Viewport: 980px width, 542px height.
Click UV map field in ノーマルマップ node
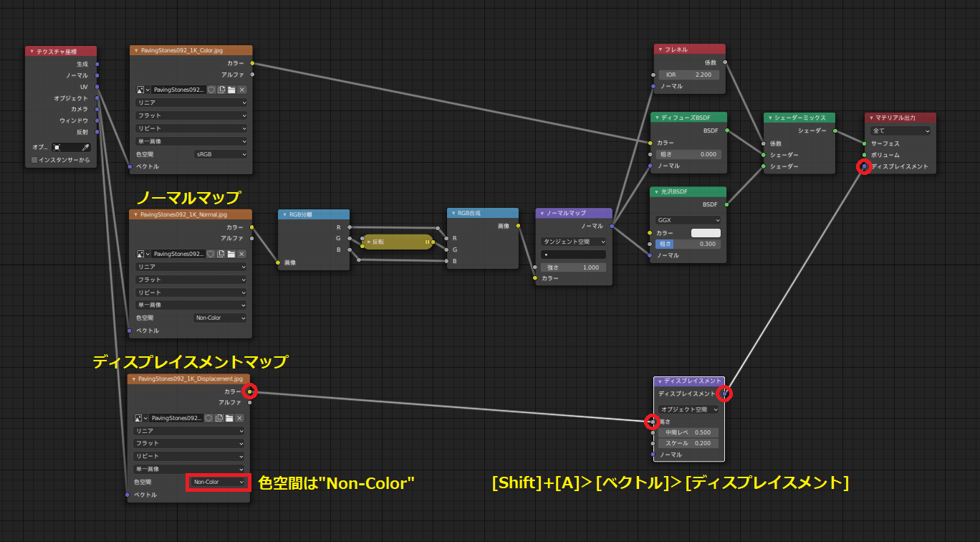574,255
